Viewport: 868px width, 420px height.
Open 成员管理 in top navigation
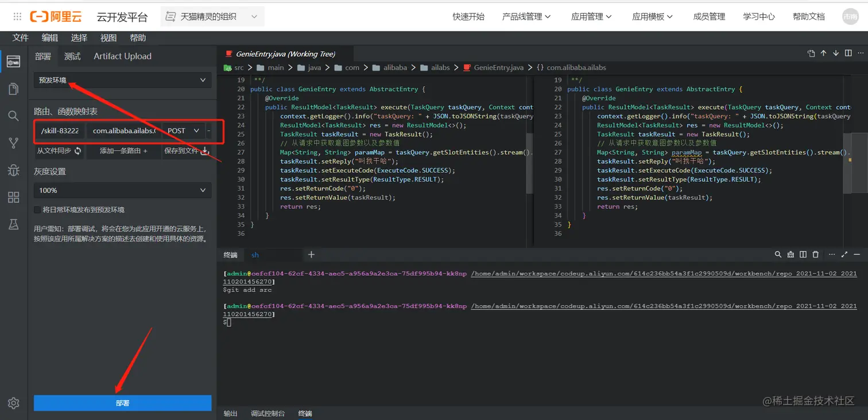709,17
